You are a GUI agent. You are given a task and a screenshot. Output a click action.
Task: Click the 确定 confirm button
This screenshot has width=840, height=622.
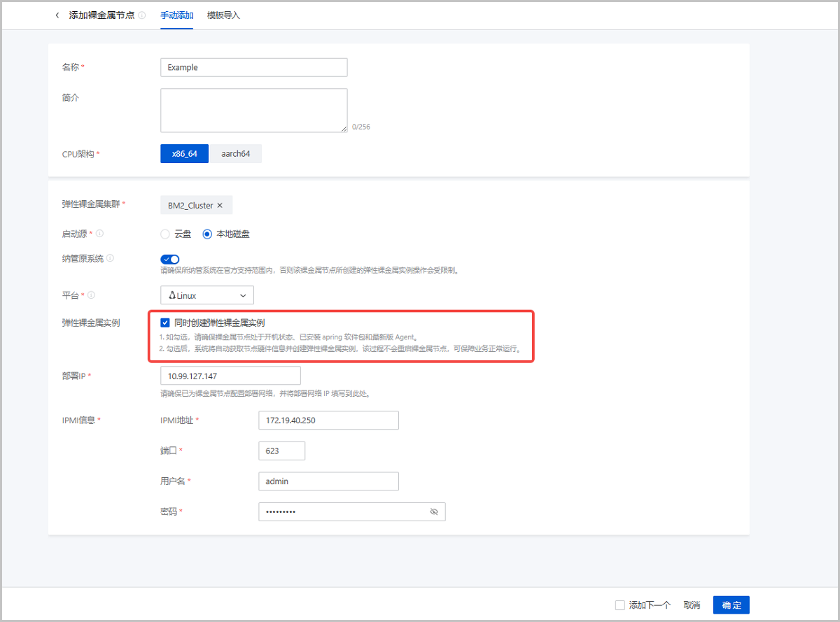[731, 605]
